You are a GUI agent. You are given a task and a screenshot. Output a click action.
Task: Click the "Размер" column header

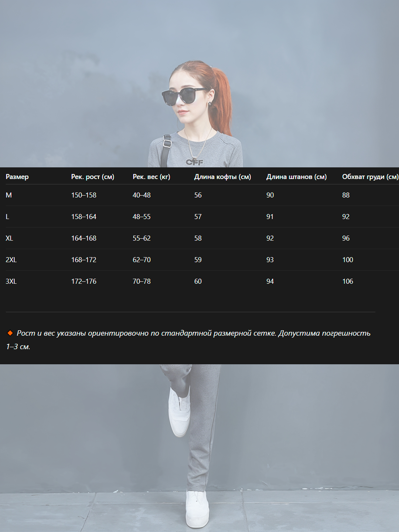pos(17,177)
